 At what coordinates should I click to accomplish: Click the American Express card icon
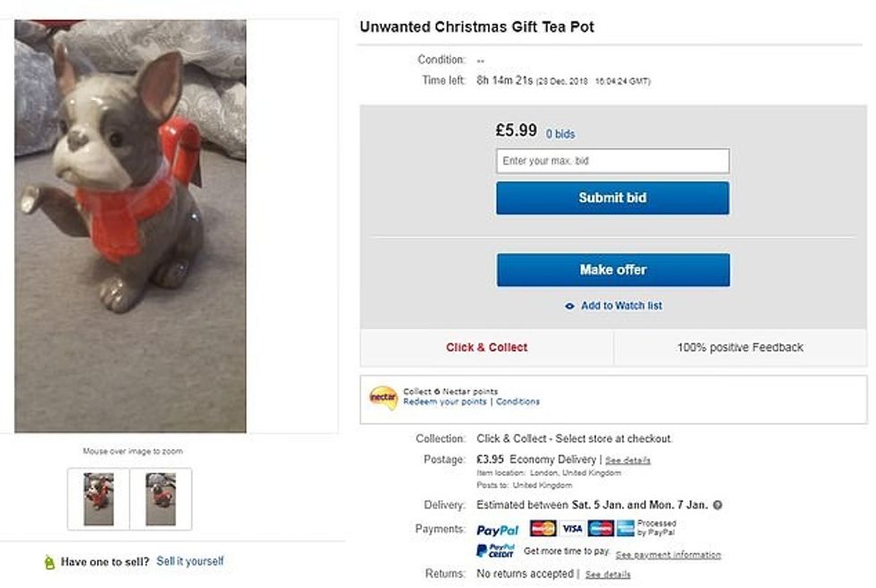pyautogui.click(x=625, y=528)
